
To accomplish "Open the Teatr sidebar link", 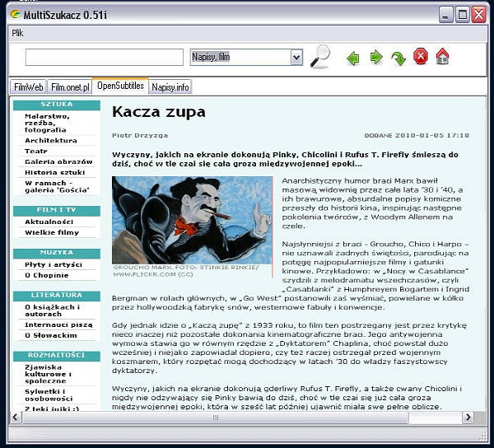I will 36,152.
